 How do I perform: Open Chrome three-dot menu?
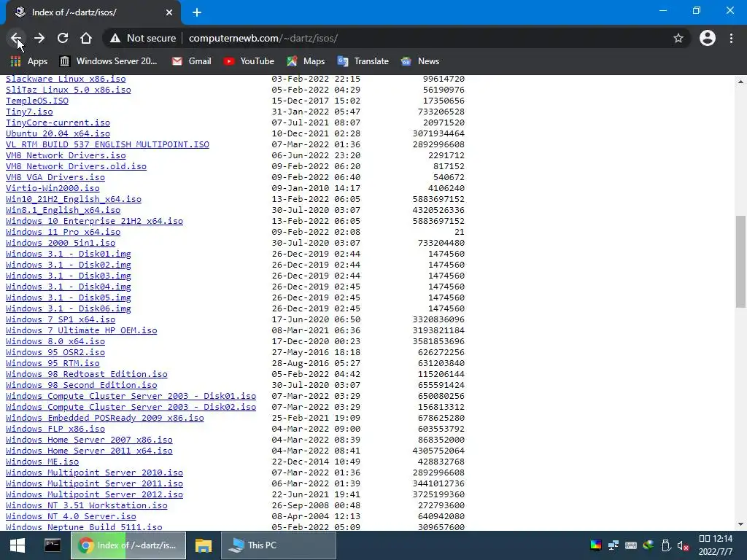[731, 38]
